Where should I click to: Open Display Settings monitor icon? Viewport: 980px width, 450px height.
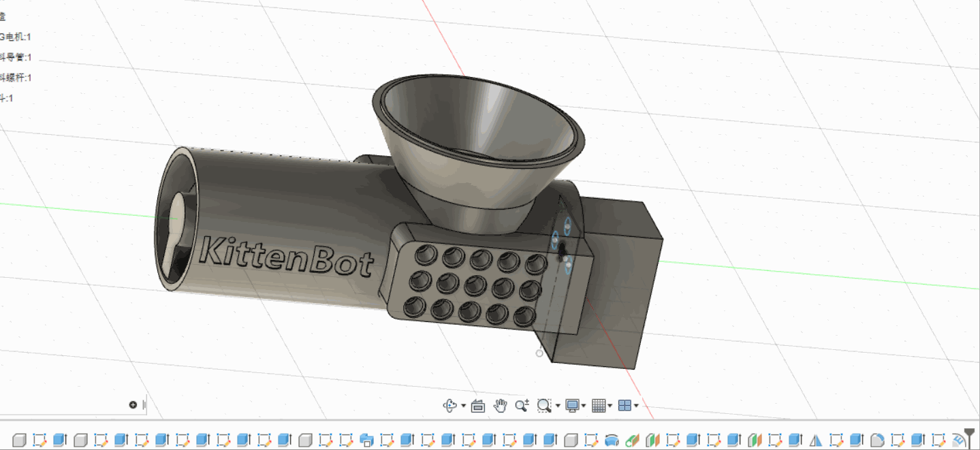[573, 406]
